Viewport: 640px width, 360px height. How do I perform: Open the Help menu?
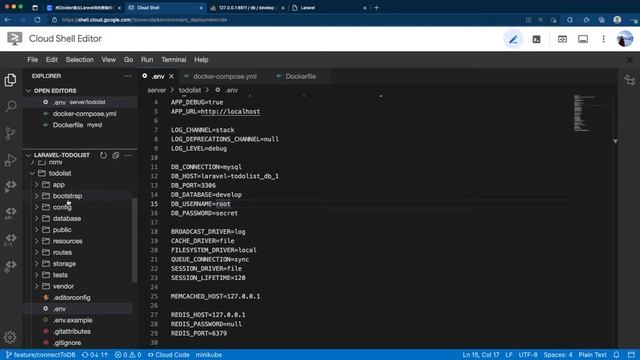[201, 60]
